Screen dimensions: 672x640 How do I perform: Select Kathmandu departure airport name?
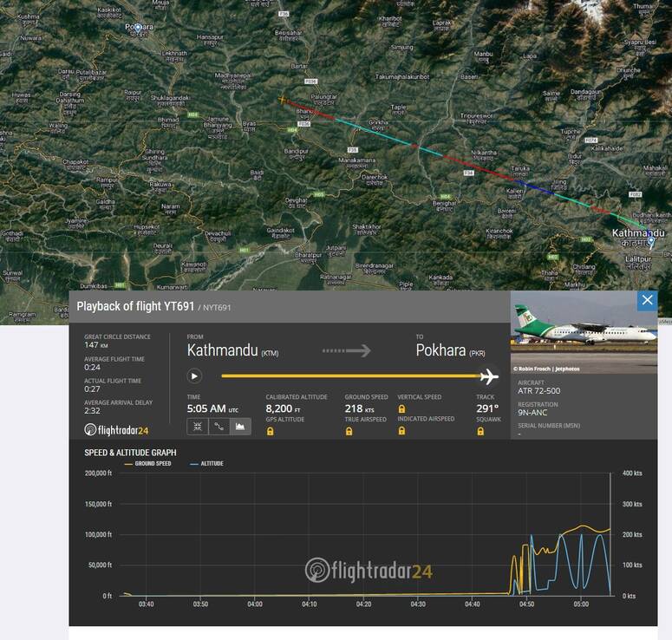click(x=223, y=350)
